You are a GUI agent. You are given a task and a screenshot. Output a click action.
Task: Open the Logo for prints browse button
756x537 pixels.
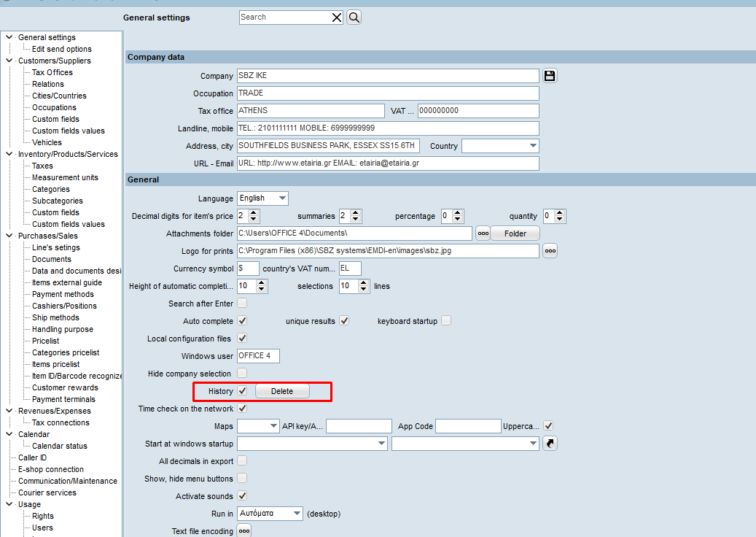pos(550,251)
